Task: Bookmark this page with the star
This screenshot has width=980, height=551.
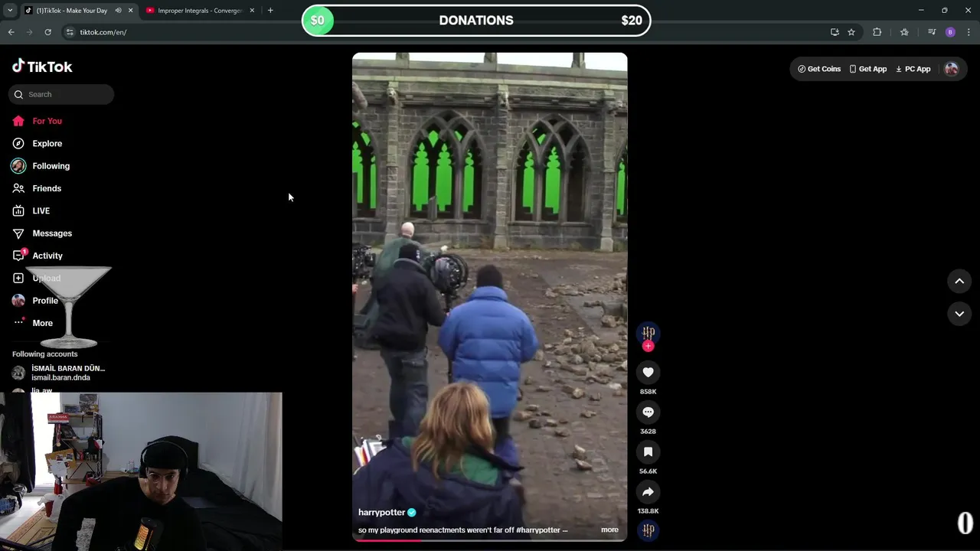Action: pyautogui.click(x=851, y=32)
